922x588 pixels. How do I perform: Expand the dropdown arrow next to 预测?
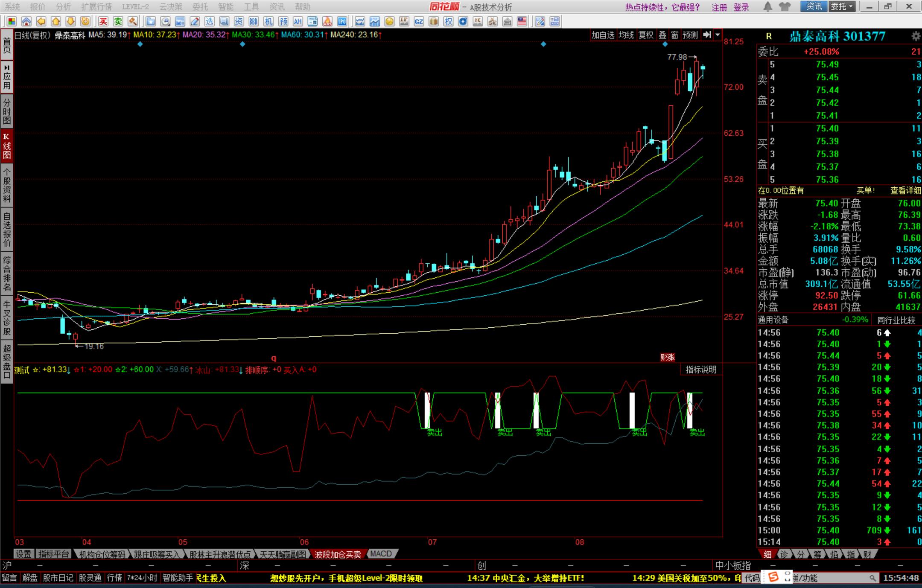point(718,35)
